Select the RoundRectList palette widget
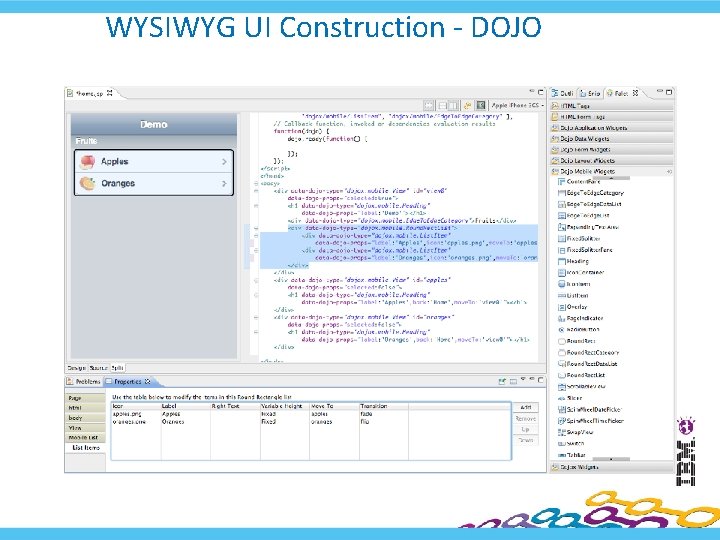Image resolution: width=720 pixels, height=540 pixels. coord(581,375)
